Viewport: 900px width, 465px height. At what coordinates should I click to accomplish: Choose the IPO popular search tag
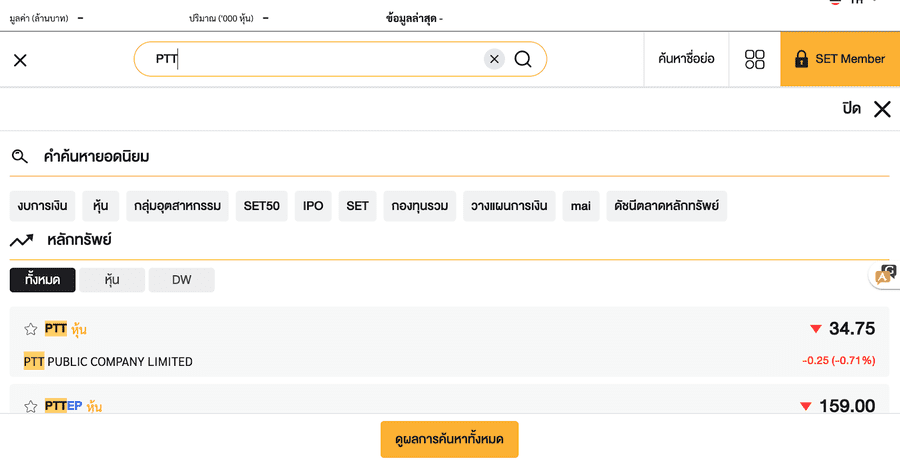[x=313, y=206]
